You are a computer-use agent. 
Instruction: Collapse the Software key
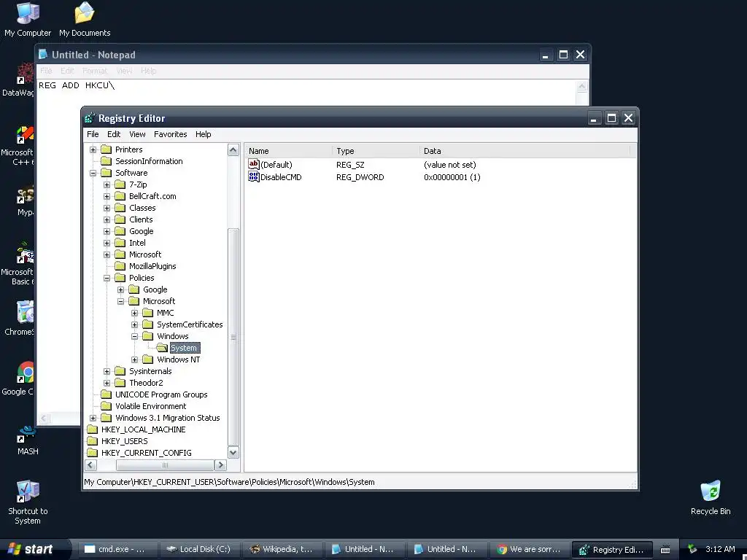tap(93, 173)
